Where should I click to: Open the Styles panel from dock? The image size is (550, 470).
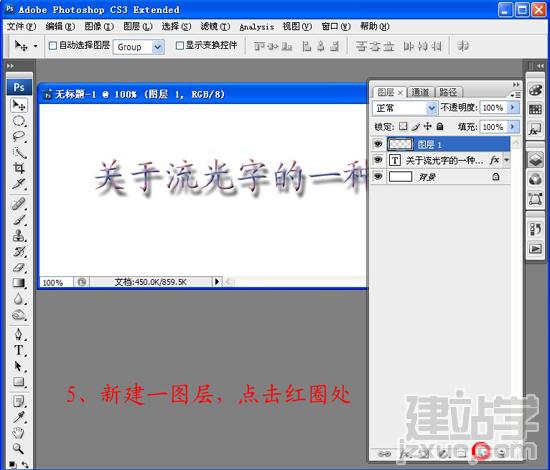(x=535, y=129)
